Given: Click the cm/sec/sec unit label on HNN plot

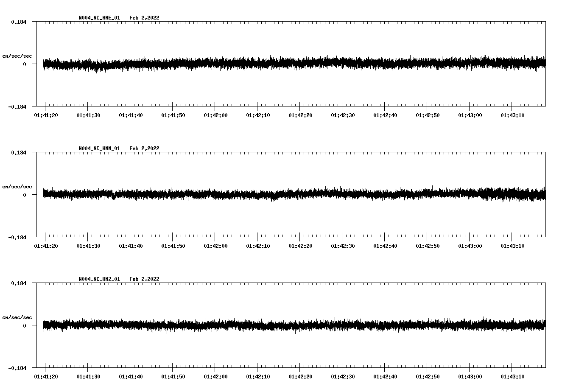Looking at the screenshot, I should click(17, 187).
